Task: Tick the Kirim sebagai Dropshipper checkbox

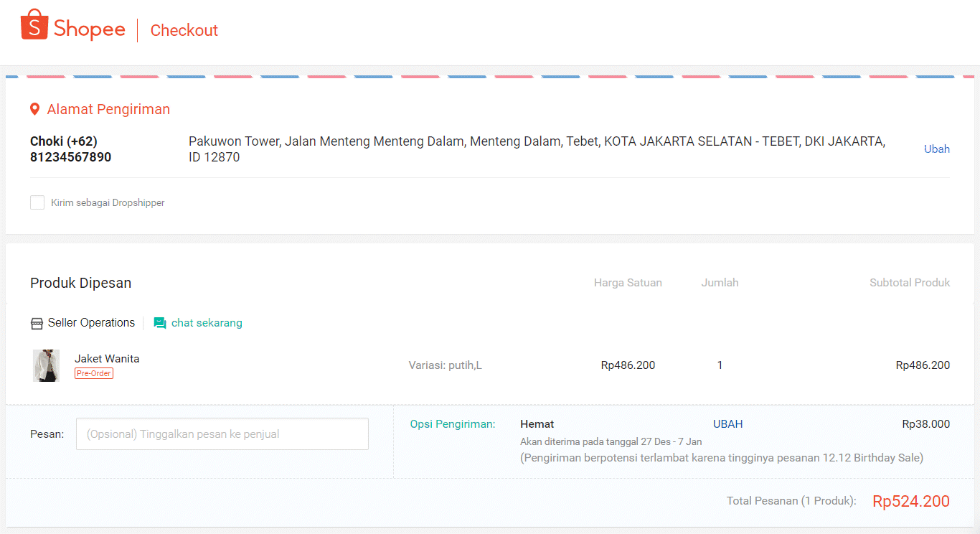Action: tap(37, 202)
